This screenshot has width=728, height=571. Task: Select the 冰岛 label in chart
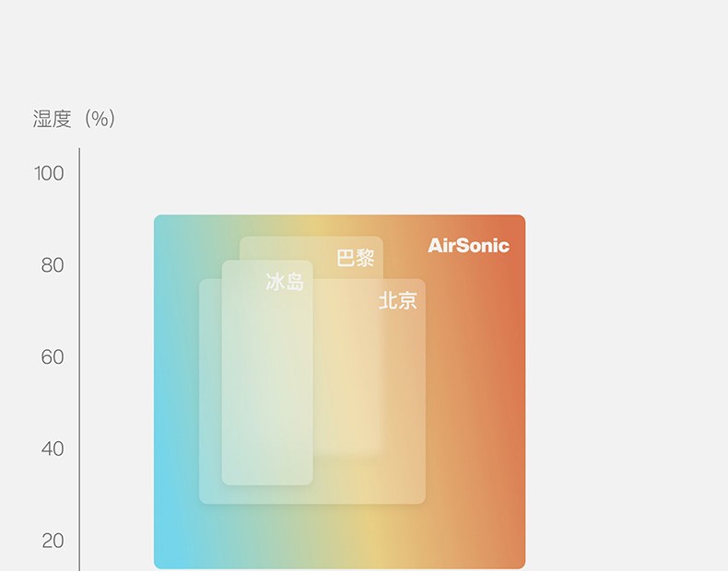pos(285,282)
